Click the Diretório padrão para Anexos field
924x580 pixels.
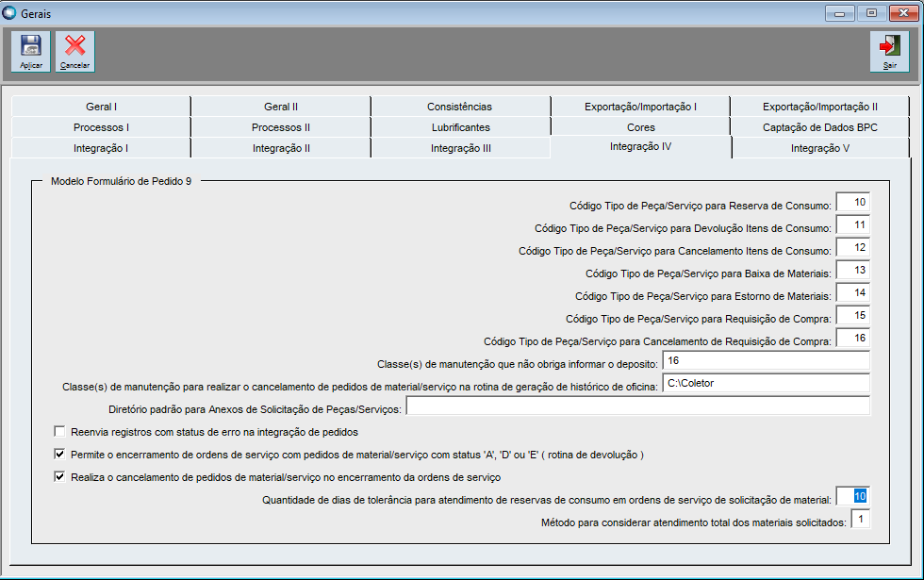637,406
